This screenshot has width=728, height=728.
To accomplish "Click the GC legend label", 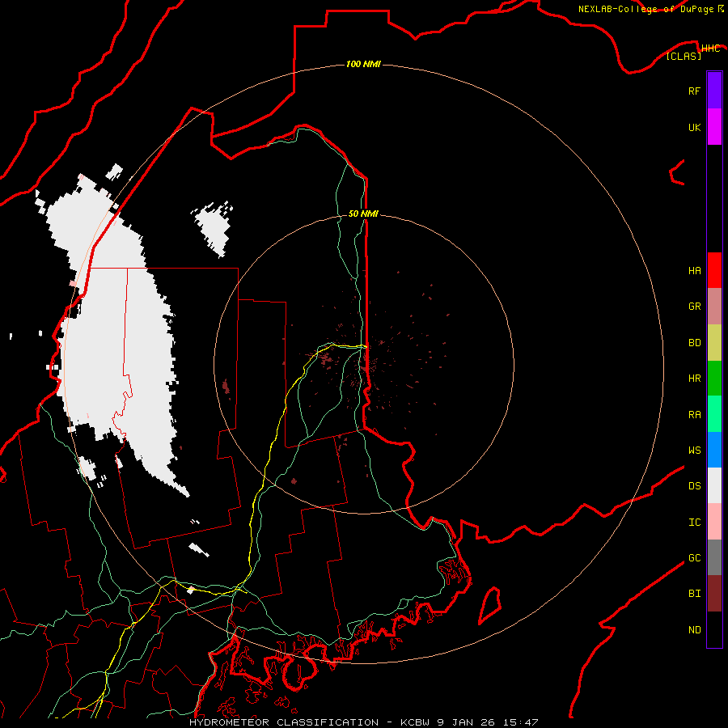I will click(x=694, y=558).
